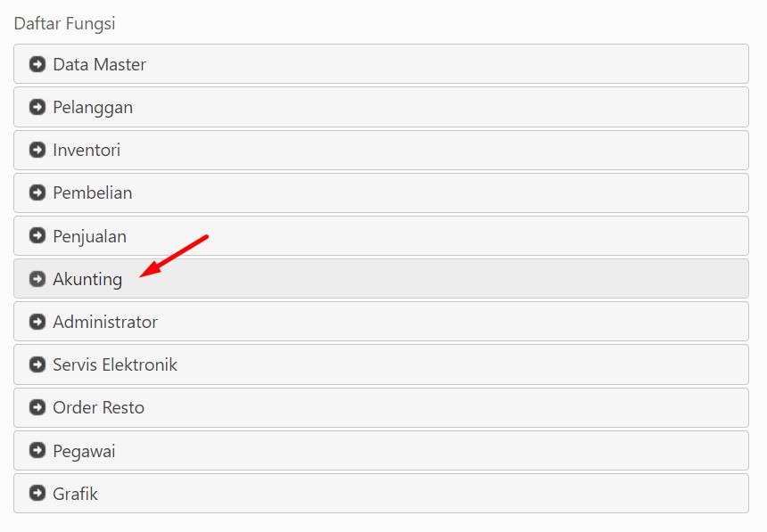Screen dimensions: 767x532
Task: Click the arrow icon next to Penjualan
Action: 37,235
